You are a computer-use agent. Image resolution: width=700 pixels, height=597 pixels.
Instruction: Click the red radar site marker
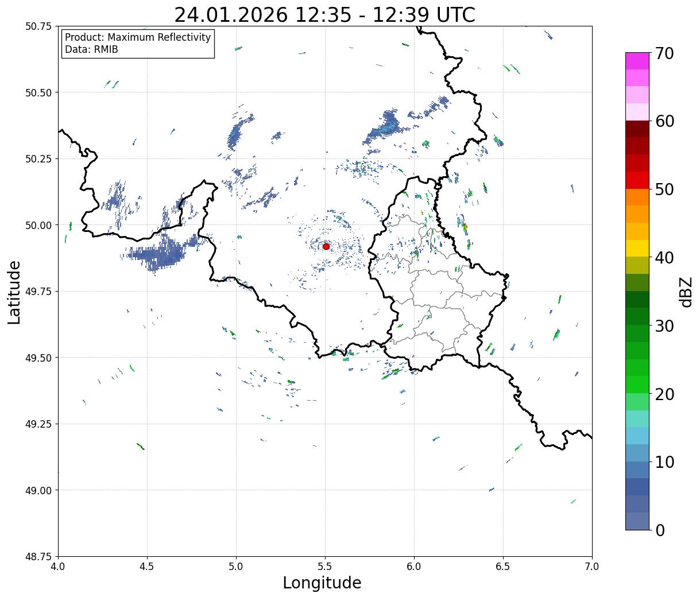[326, 246]
